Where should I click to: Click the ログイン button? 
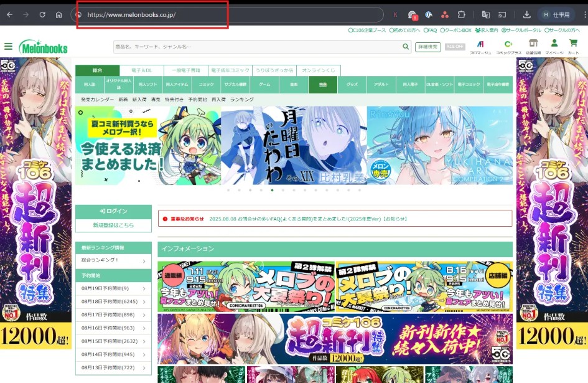click(x=114, y=211)
